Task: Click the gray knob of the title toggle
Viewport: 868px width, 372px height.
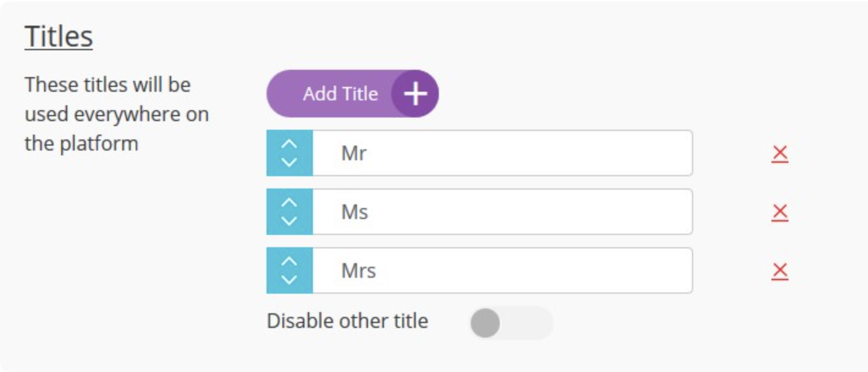Action: click(485, 323)
